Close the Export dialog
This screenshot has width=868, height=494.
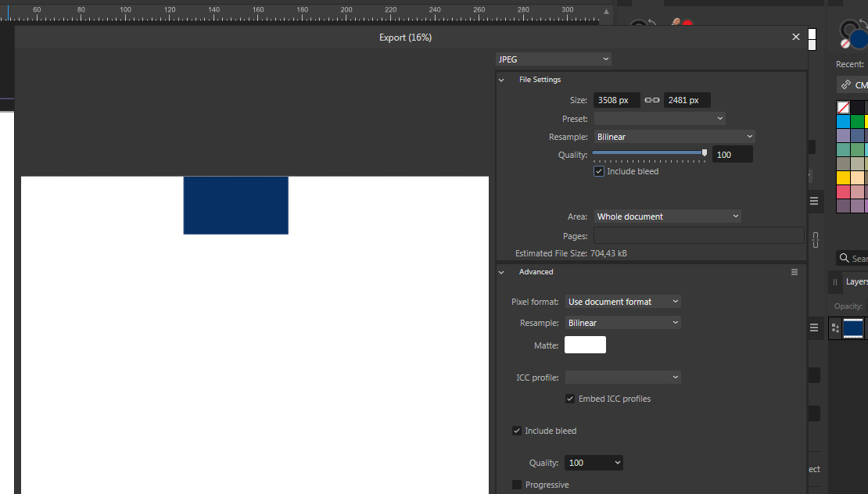pyautogui.click(x=796, y=37)
